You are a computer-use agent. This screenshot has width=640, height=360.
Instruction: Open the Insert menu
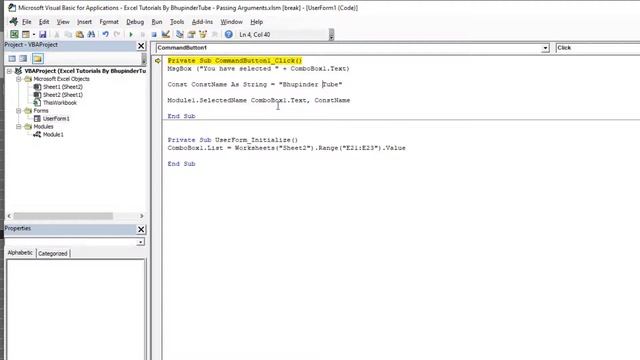[84, 22]
